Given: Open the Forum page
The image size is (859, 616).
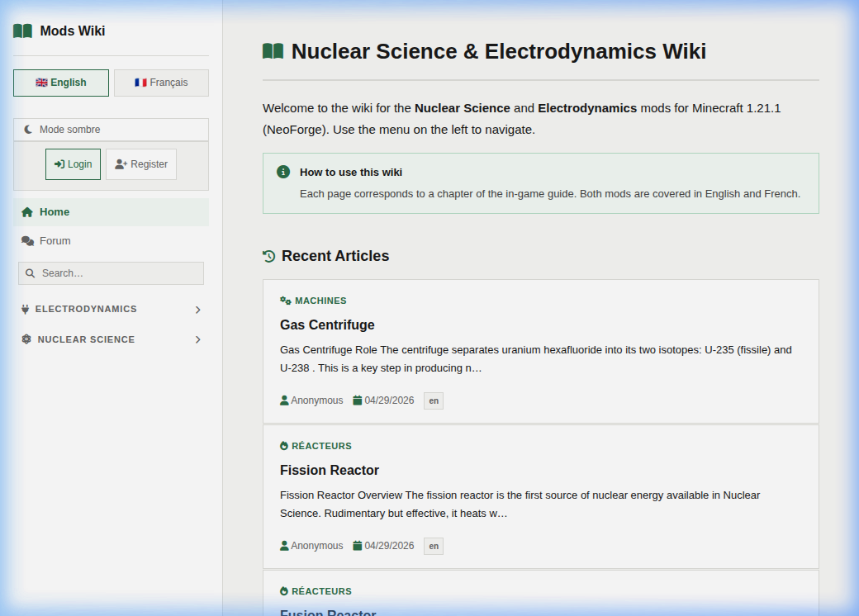Looking at the screenshot, I should [112, 241].
